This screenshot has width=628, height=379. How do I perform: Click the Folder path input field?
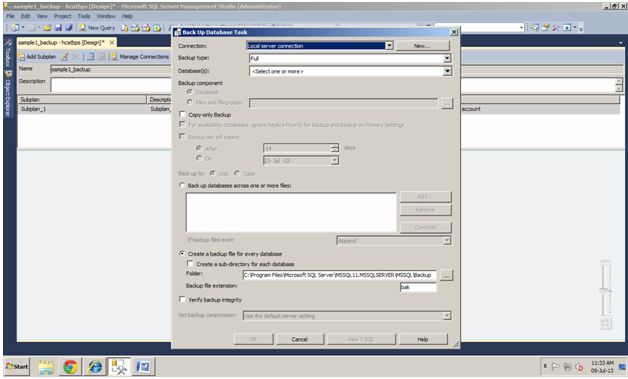(x=339, y=275)
